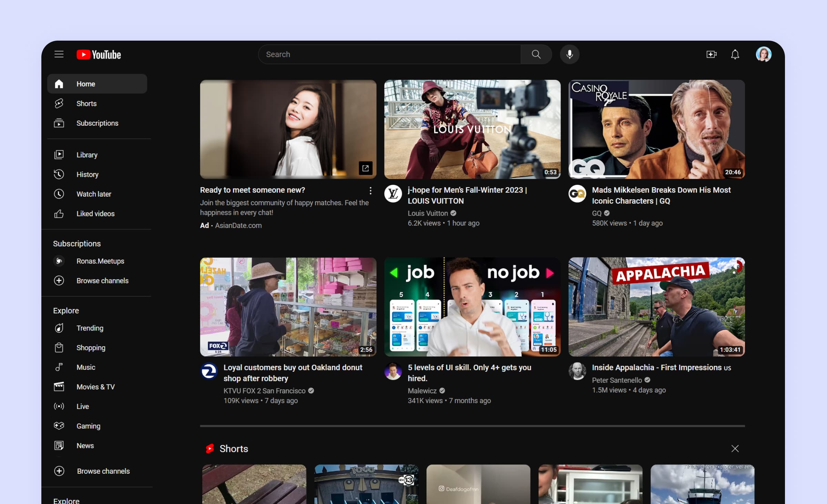Click the Watch later clock icon
Viewport: 827px width, 504px height.
[59, 194]
